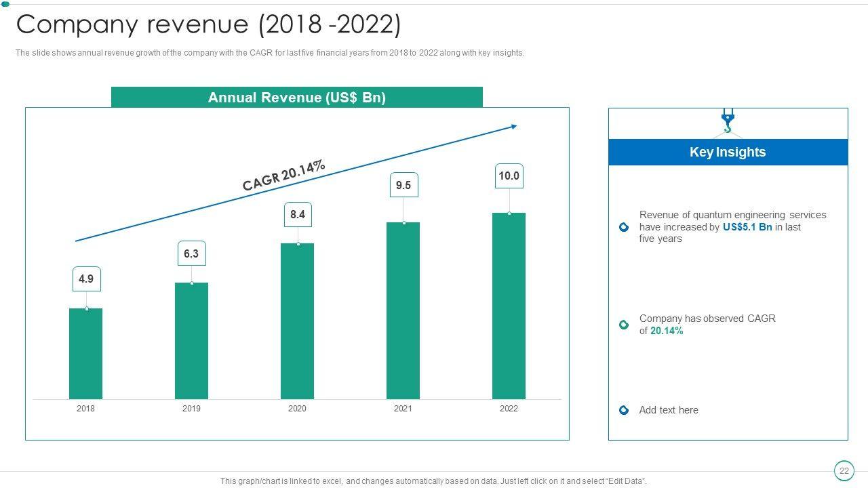This screenshot has width=868, height=488.
Task: Click the US$5.1 Bn highlighted text
Action: [747, 227]
